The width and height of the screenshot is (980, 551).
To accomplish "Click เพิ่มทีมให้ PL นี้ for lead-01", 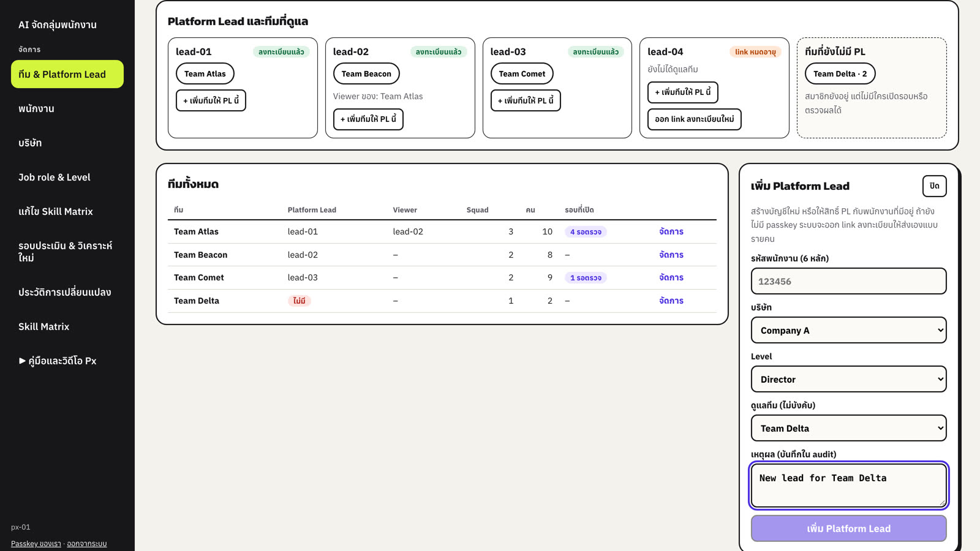I will click(x=211, y=100).
